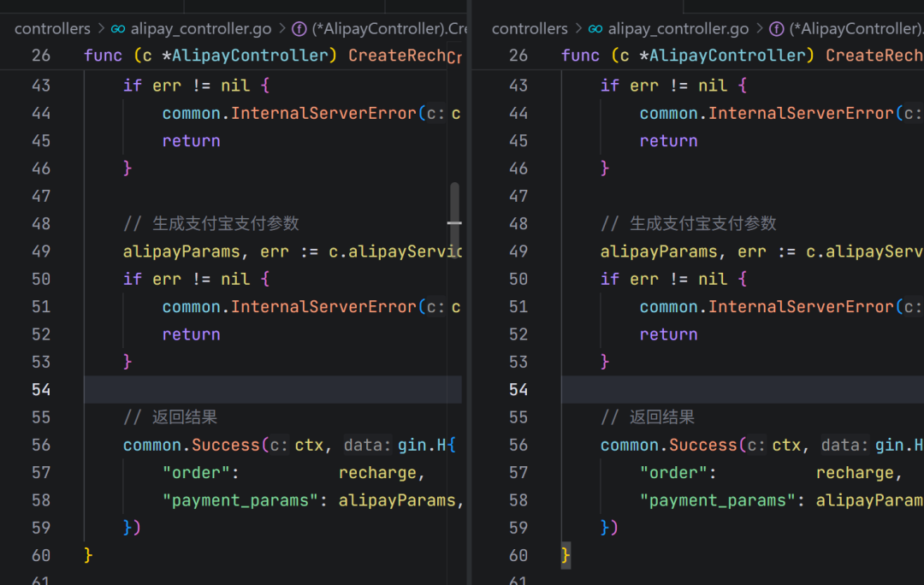Click alipayParams value on line 58 in left pane
The height and width of the screenshot is (585, 924).
click(397, 500)
